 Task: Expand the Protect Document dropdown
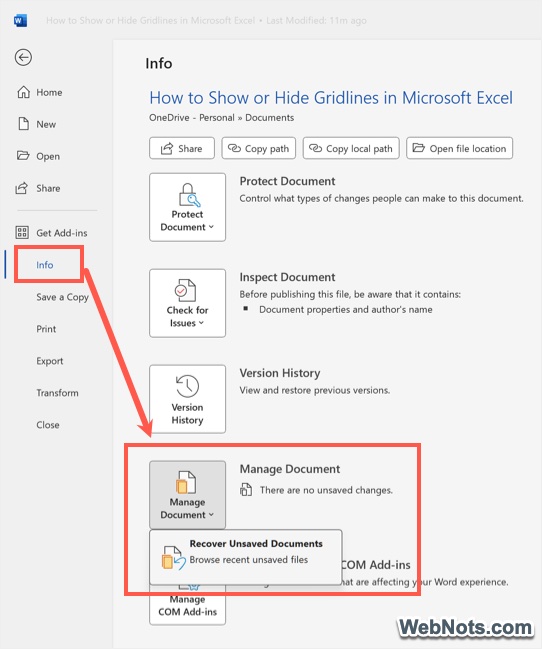[x=187, y=207]
